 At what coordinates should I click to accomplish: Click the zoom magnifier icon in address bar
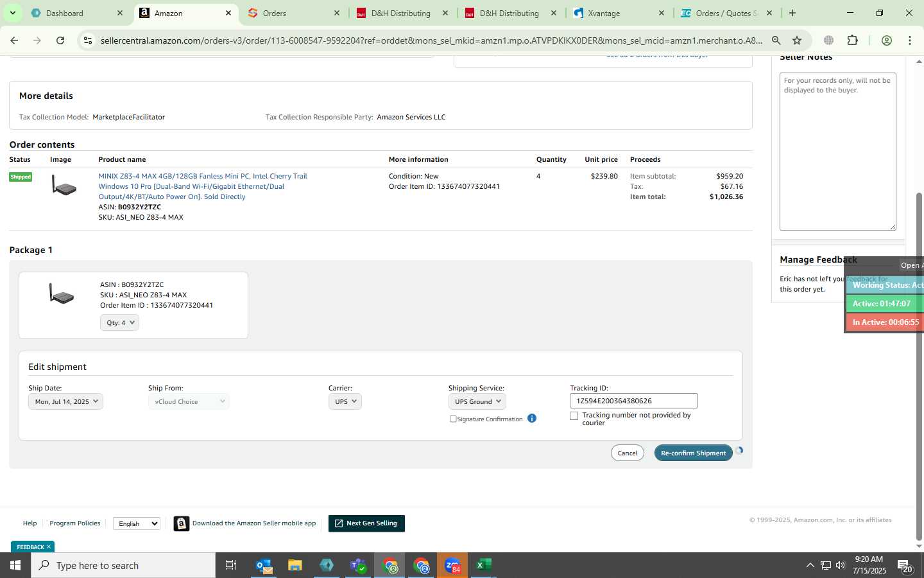pyautogui.click(x=776, y=40)
